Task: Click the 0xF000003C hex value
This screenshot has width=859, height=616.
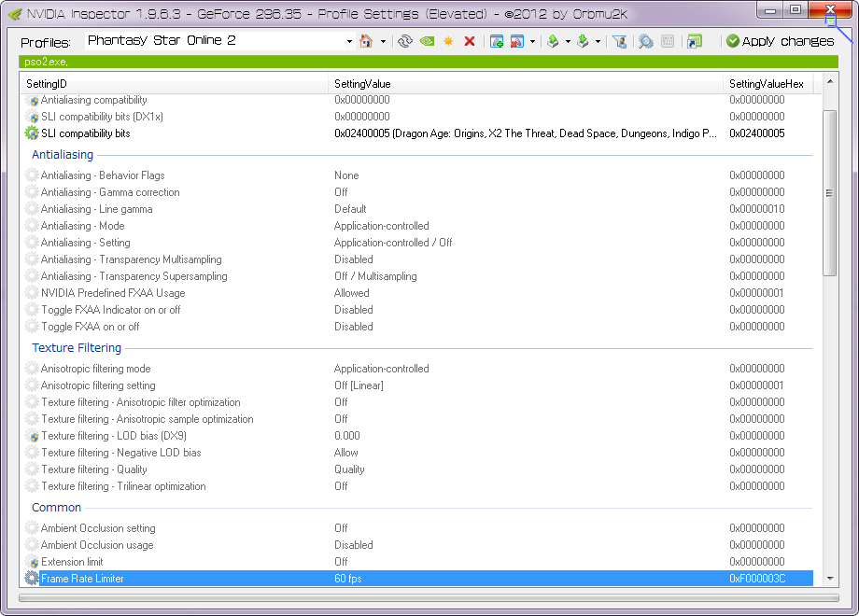Action: point(757,579)
